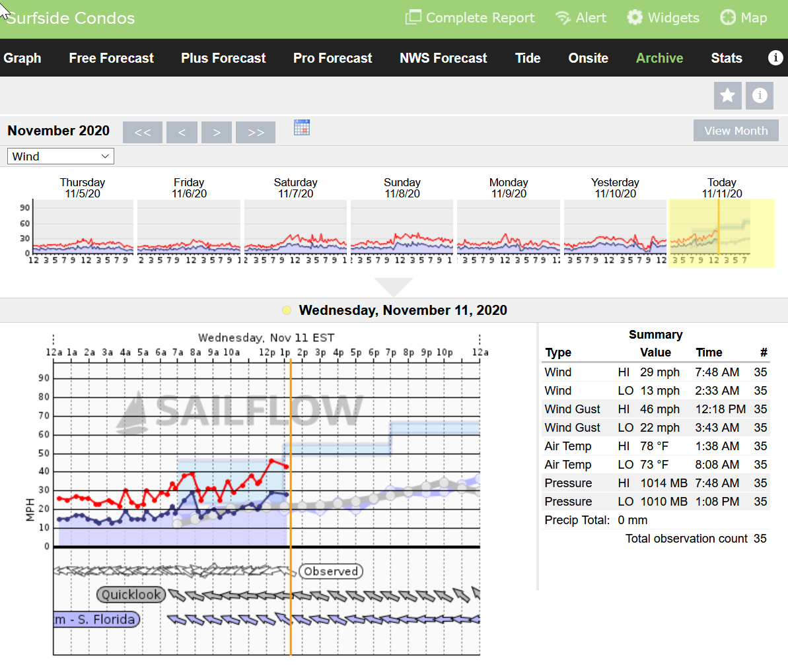Click the Total observation count text
Image resolution: width=788 pixels, height=672 pixels.
pos(686,539)
